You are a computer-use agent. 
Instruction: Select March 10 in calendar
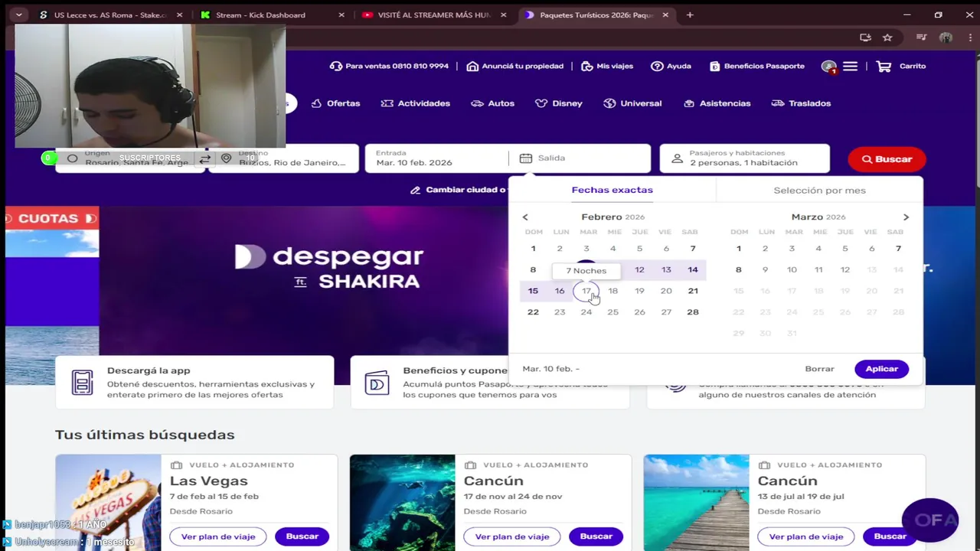pyautogui.click(x=792, y=269)
